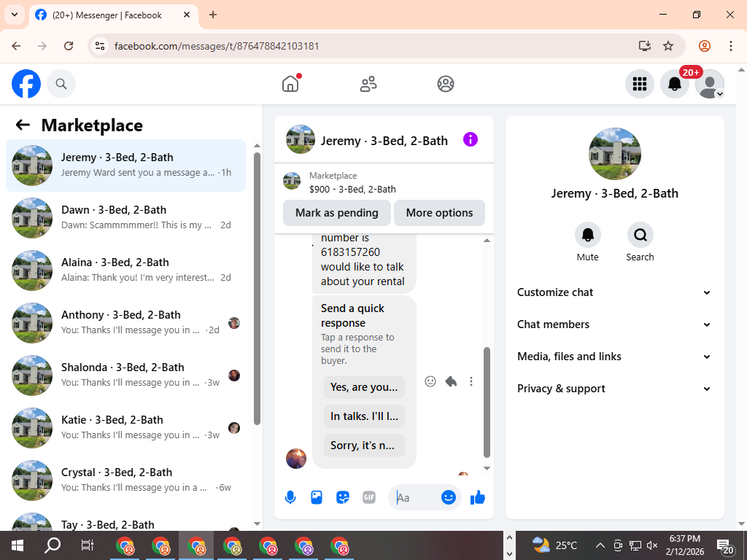
Task: Open the weather widget showing 25°C
Action: [554, 545]
